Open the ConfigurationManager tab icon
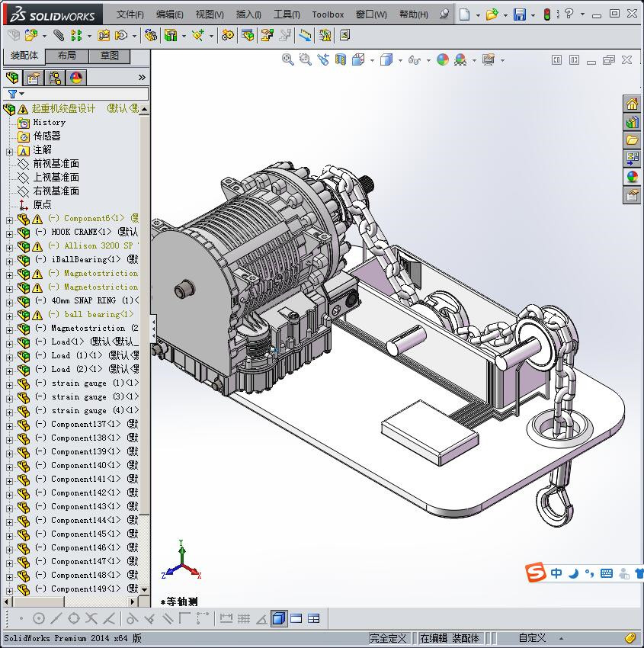Screen dimensions: 644x648 (55, 78)
